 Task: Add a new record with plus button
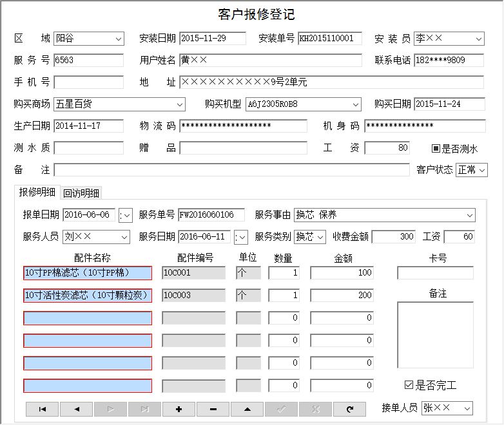click(179, 409)
